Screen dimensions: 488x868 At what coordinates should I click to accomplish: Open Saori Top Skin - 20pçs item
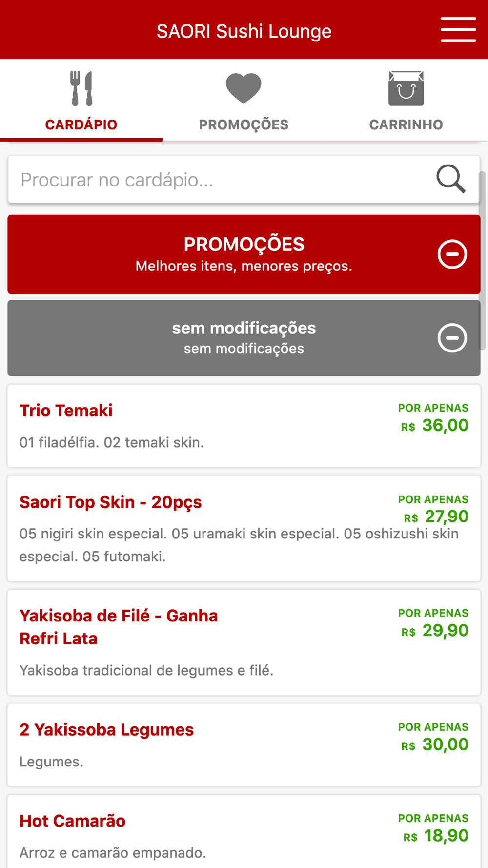pyautogui.click(x=111, y=502)
